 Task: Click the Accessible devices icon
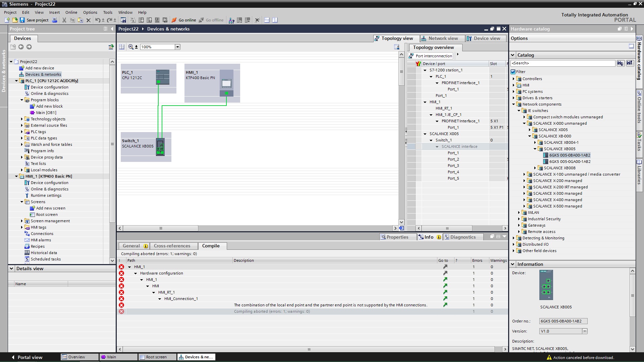(x=231, y=20)
